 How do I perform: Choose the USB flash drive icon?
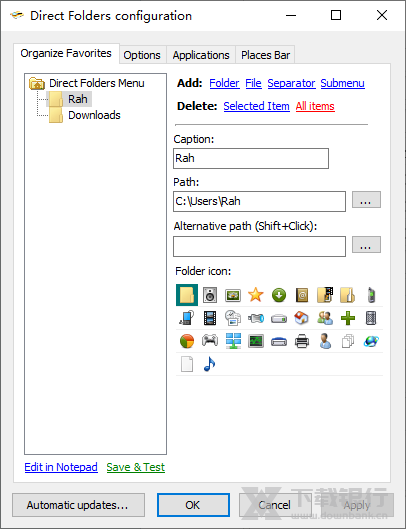click(x=255, y=318)
